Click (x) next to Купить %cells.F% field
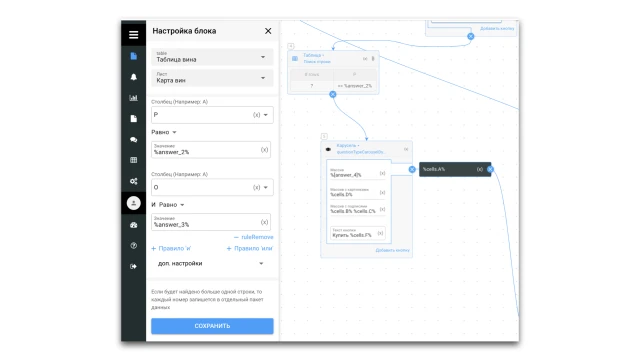Screen dimensions: 640x360 380,233
